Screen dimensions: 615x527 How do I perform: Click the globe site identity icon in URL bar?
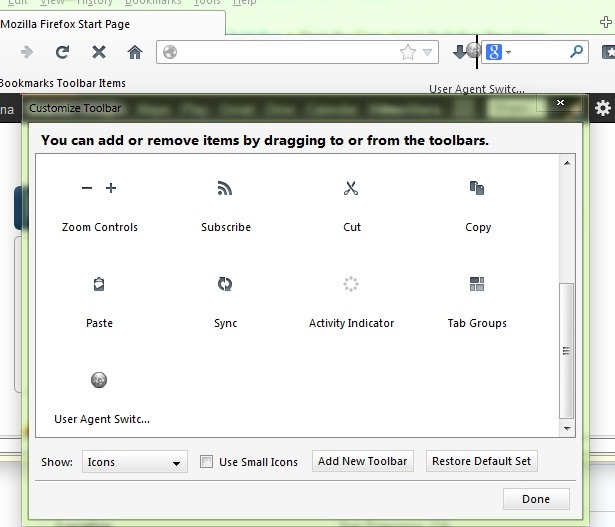click(x=170, y=52)
